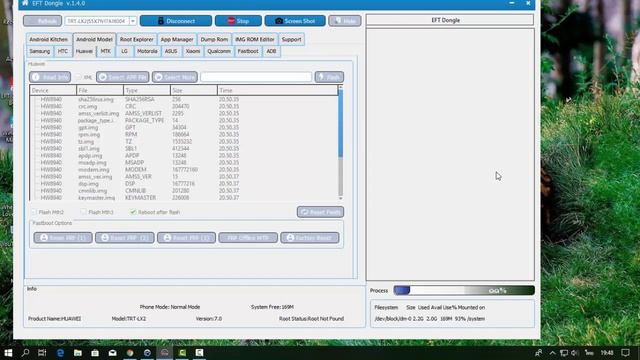Click the firmware file path field

click(x=256, y=77)
